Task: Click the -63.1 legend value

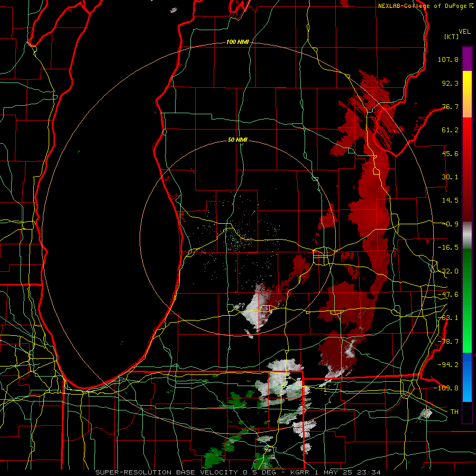Action: click(448, 318)
